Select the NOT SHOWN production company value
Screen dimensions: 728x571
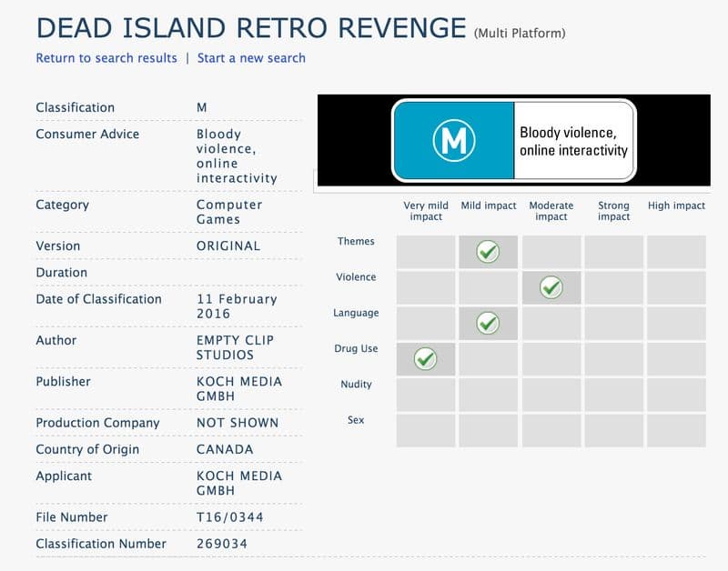[238, 423]
